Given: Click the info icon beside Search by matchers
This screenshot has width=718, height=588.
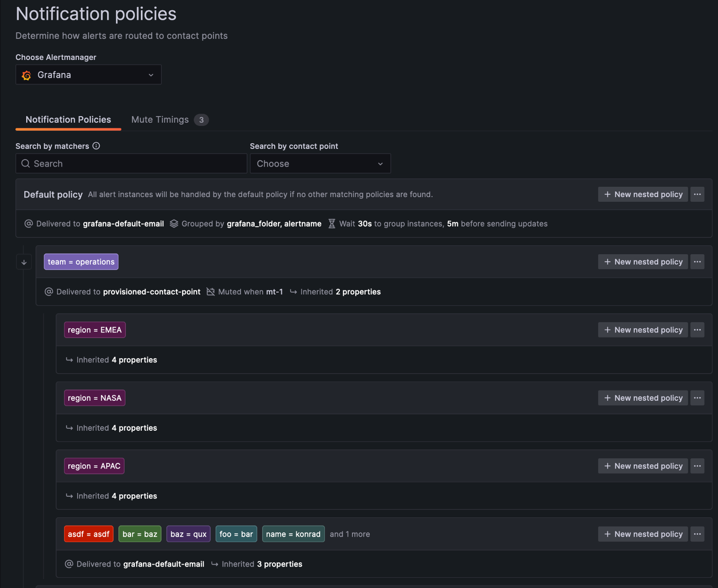Looking at the screenshot, I should pyautogui.click(x=96, y=146).
